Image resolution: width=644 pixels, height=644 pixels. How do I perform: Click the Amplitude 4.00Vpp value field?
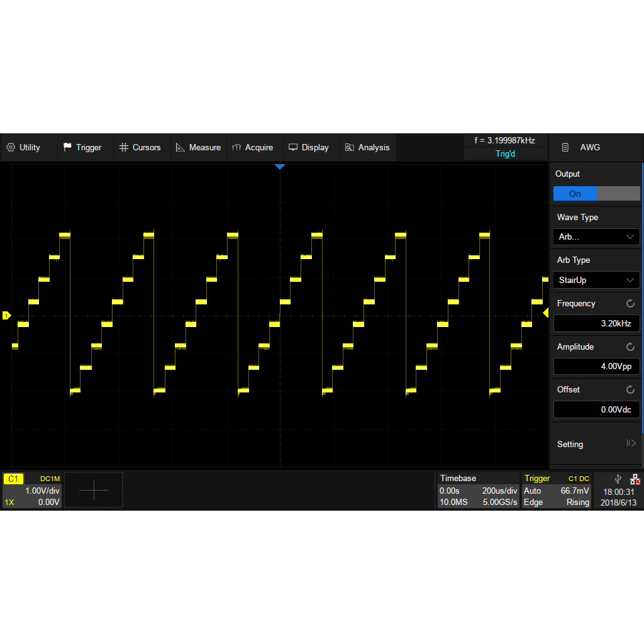596,367
